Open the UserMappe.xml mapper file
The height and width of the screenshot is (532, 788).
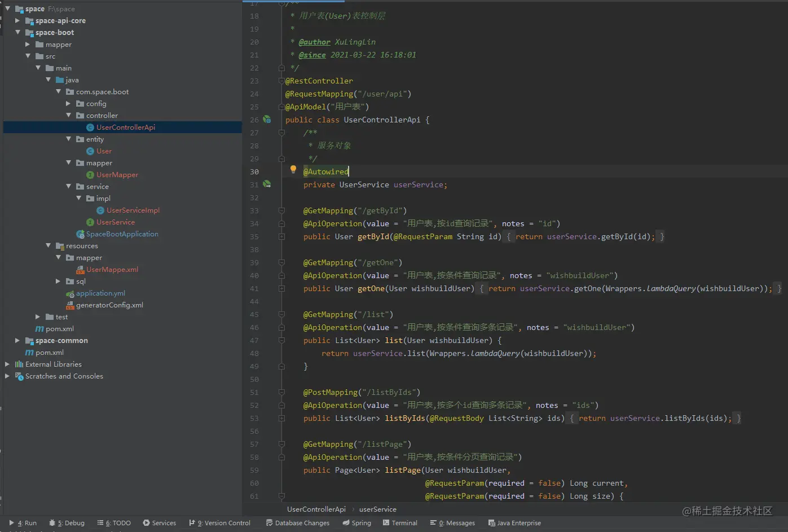point(112,270)
